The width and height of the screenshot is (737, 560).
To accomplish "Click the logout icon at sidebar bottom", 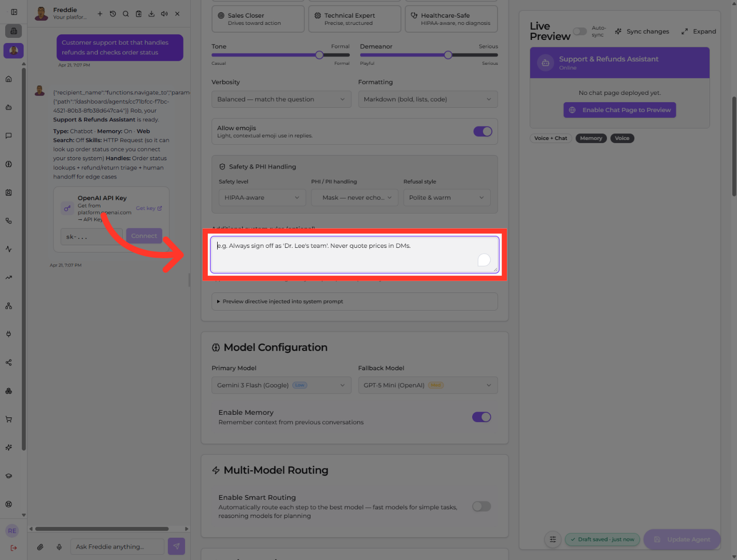I will pyautogui.click(x=13, y=548).
